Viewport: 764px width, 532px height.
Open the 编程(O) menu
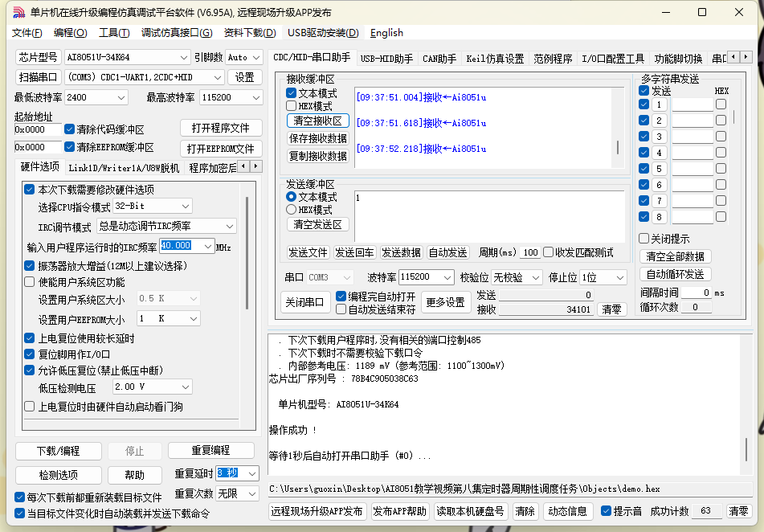(70, 33)
